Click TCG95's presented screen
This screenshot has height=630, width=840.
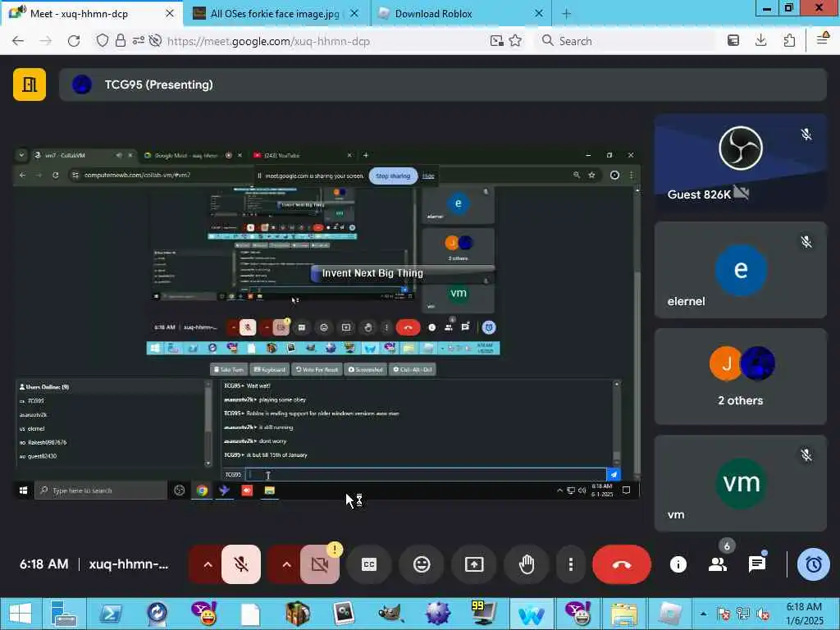tap(326, 323)
